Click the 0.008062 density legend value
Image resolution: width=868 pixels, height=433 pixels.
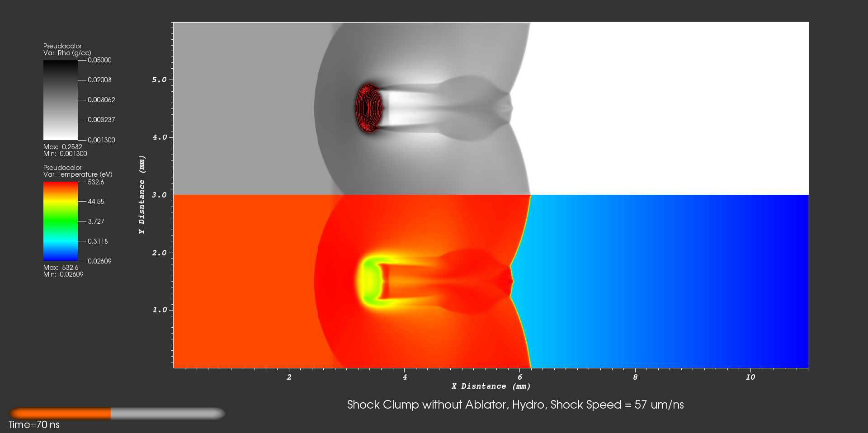point(101,100)
